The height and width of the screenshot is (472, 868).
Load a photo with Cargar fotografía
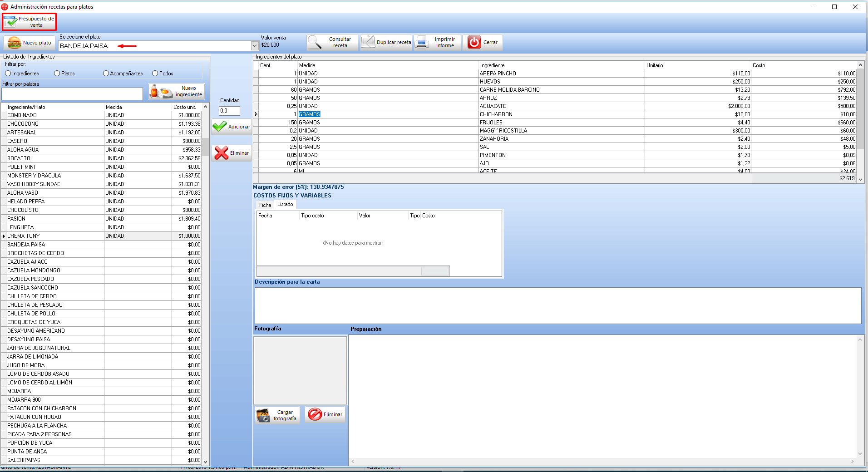277,415
